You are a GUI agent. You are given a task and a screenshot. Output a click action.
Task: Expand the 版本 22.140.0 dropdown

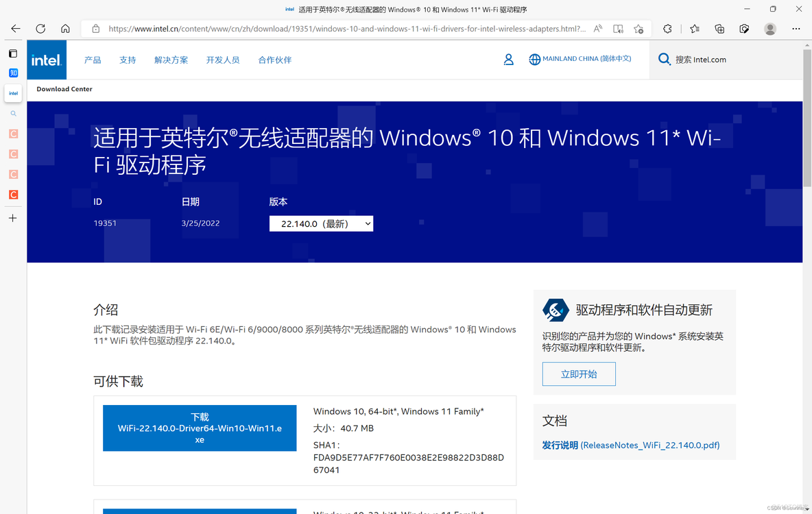321,223
